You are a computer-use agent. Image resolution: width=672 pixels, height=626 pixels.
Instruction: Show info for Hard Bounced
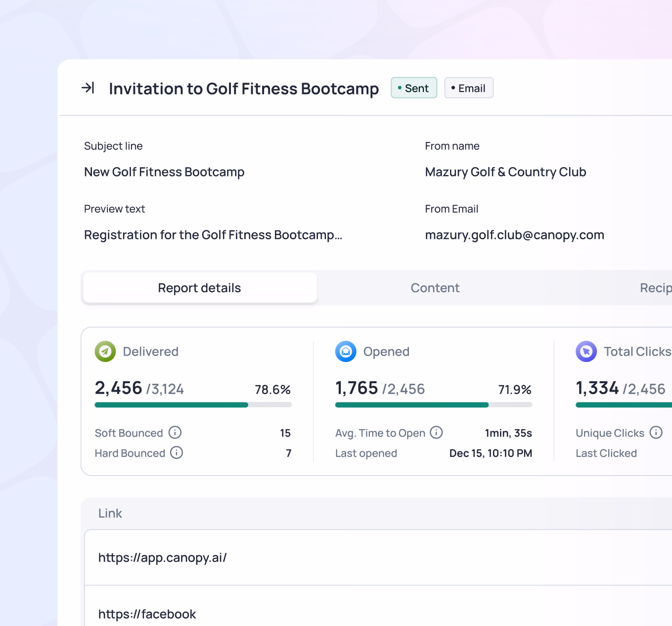click(x=177, y=453)
